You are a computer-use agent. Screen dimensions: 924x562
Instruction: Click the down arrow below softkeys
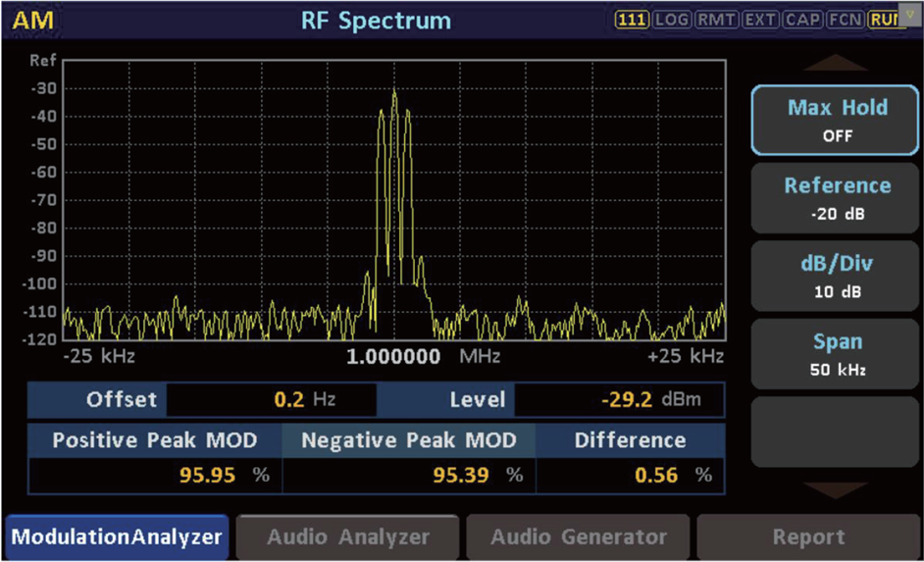(x=835, y=490)
